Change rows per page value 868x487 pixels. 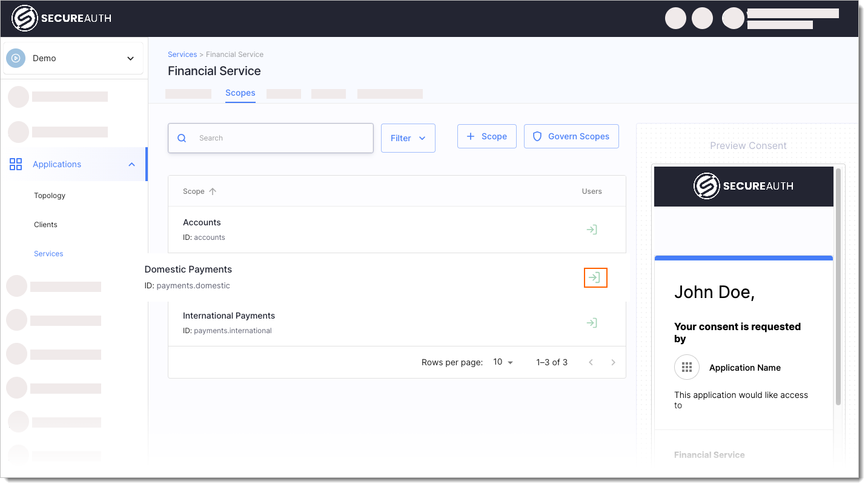coord(503,362)
